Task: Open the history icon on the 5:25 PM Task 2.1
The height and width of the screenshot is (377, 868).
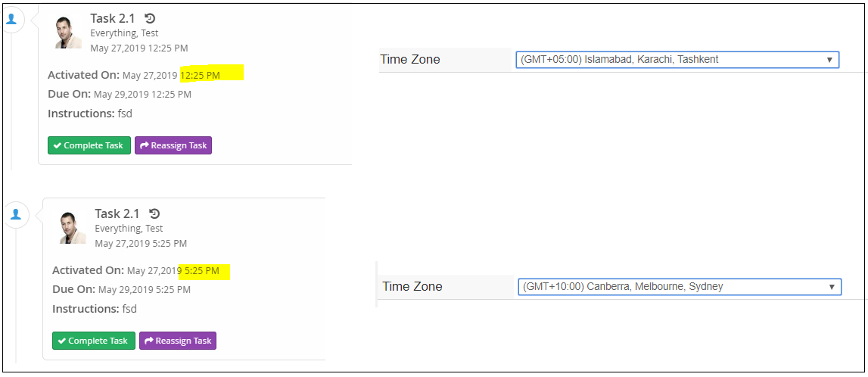Action: [x=154, y=213]
